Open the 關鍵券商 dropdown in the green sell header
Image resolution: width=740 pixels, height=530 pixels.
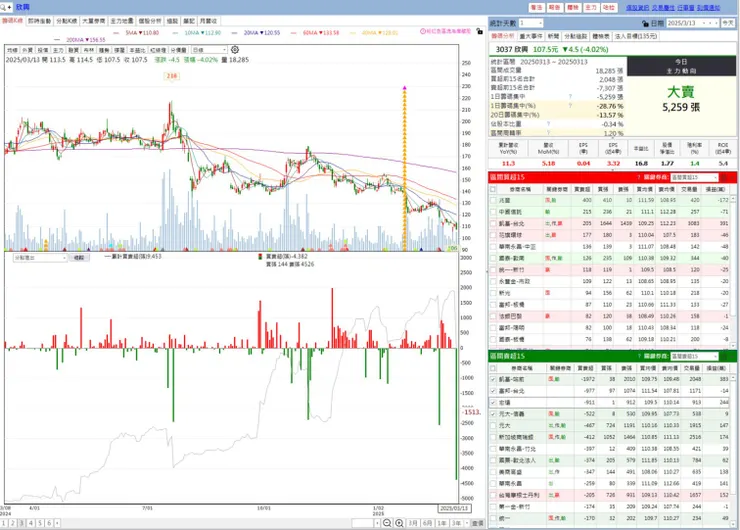(x=694, y=356)
